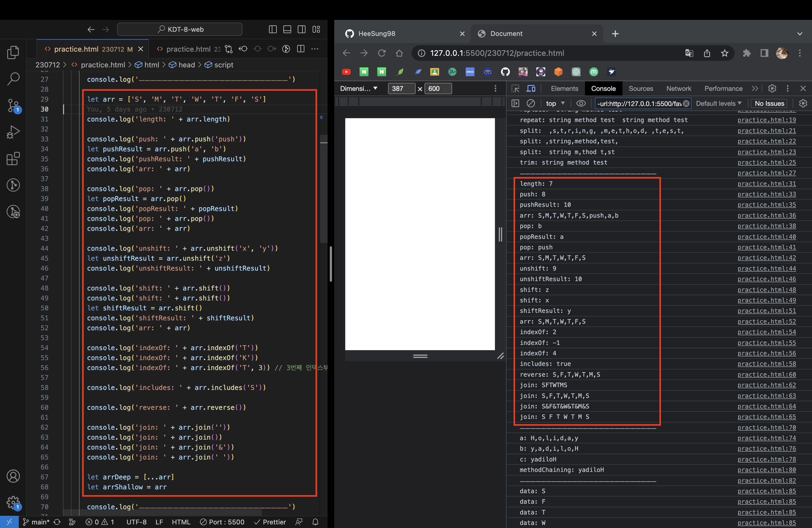The height and width of the screenshot is (528, 812).
Task: Open Default levels dropdown
Action: tap(719, 103)
